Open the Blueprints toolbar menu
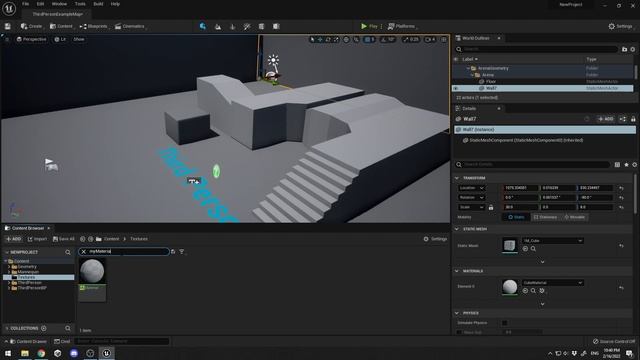The height and width of the screenshot is (360, 640). tap(94, 26)
